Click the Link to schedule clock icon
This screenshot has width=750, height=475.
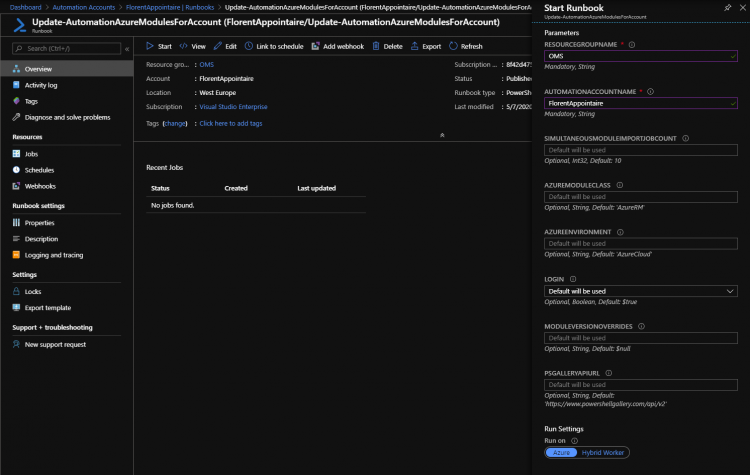click(x=249, y=46)
